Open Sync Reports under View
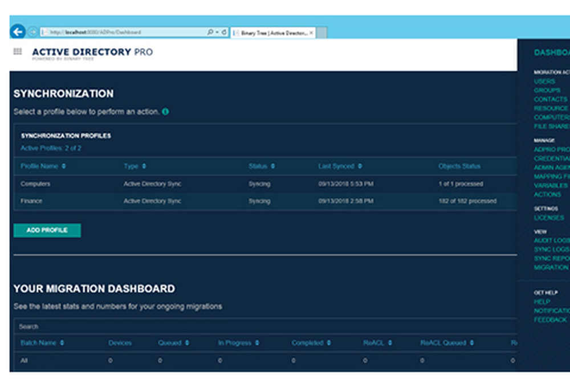 552,258
